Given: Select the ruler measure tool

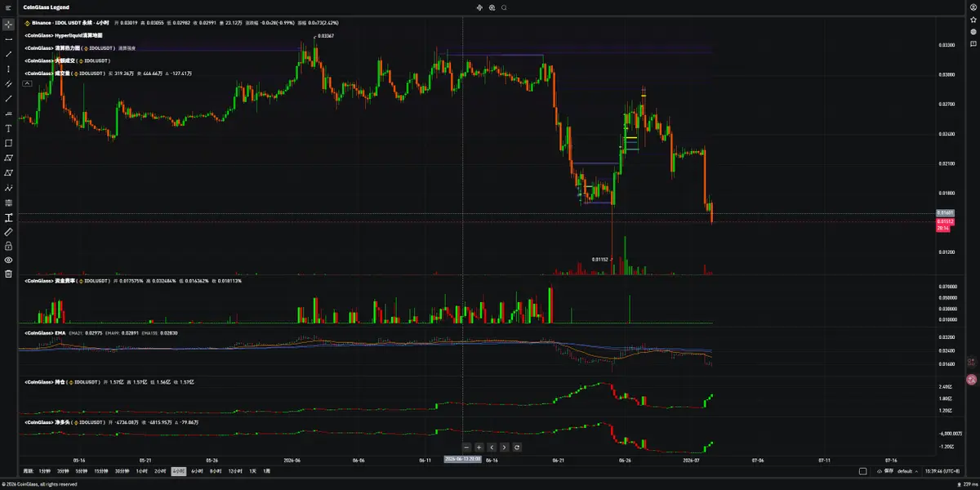Looking at the screenshot, I should [8, 232].
